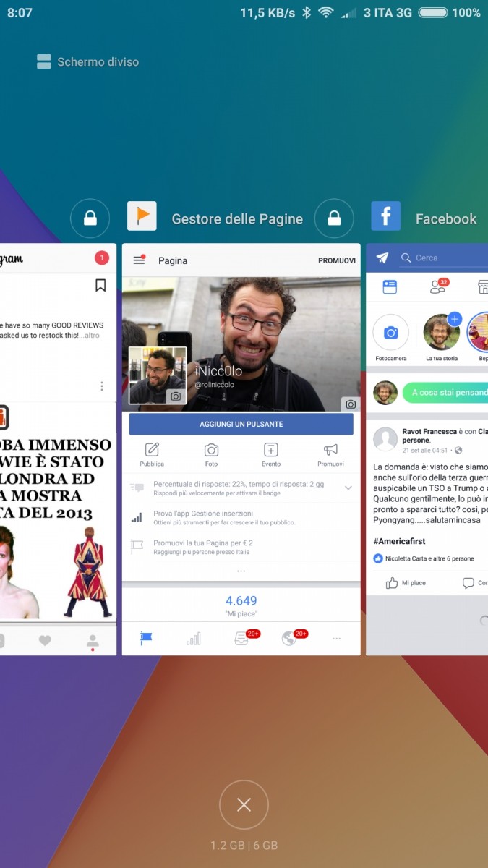Tap the Instagram heart activity tab
The width and height of the screenshot is (488, 868).
[45, 640]
